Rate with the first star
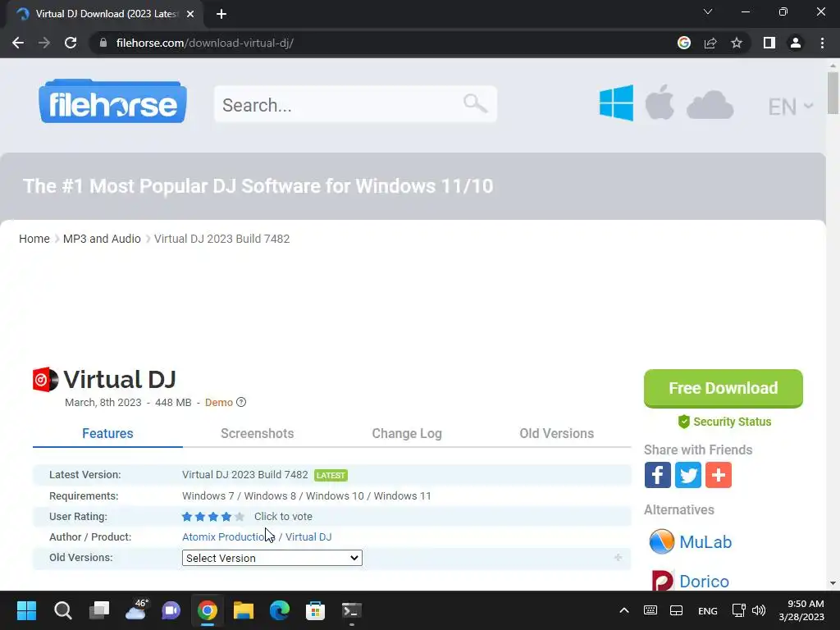Viewport: 840px width, 630px height. (x=187, y=517)
